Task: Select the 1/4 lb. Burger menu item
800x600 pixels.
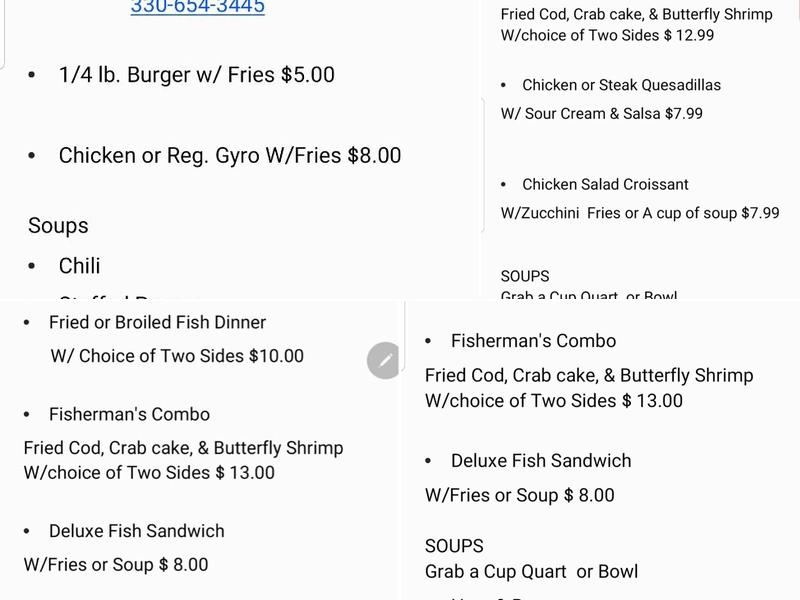Action: (x=196, y=74)
